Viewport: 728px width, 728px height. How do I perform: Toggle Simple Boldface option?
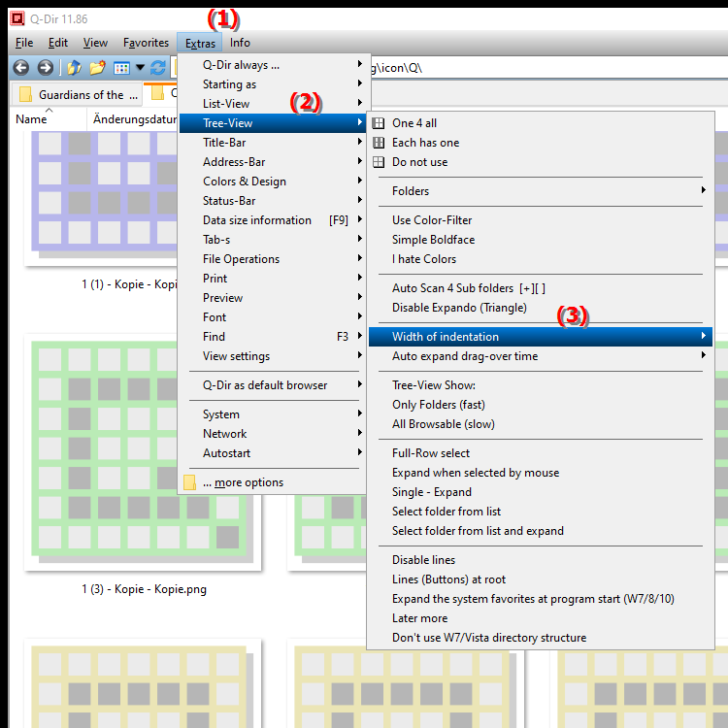pos(541,240)
